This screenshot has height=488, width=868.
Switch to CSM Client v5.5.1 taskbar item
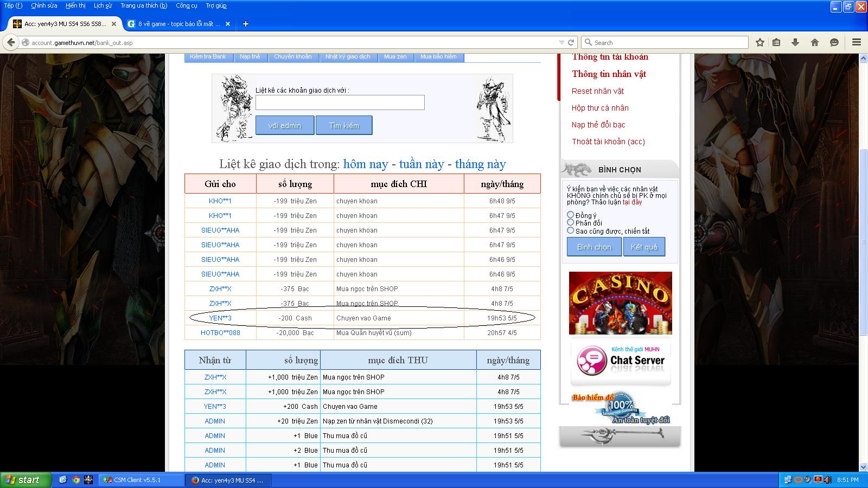point(141,480)
